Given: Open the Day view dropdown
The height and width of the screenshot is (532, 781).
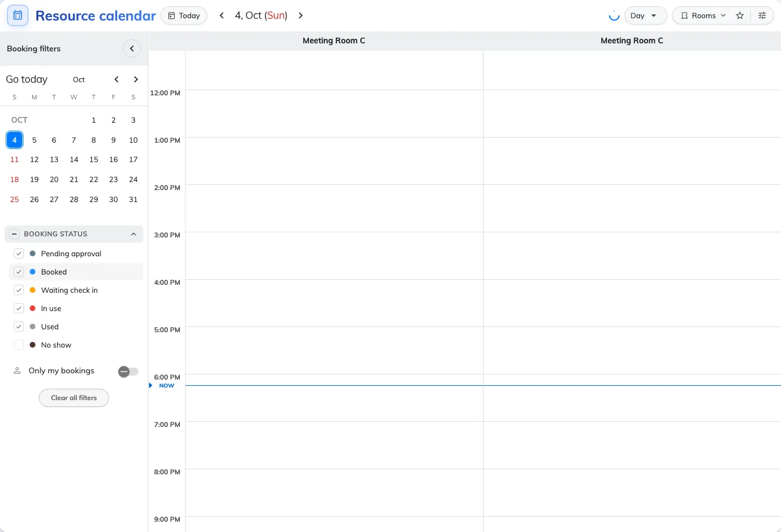Looking at the screenshot, I should coord(646,15).
